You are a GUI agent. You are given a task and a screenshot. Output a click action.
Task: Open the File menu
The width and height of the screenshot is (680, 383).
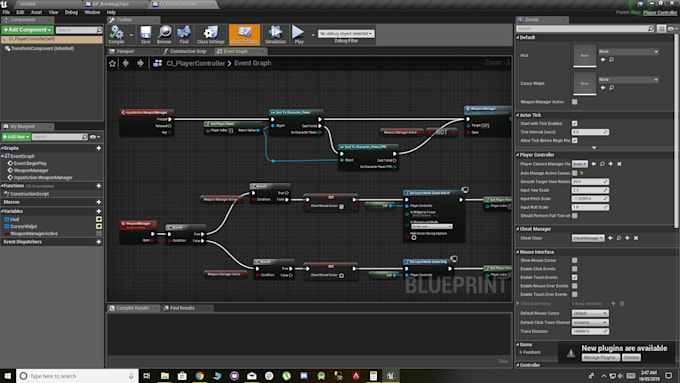tap(6, 13)
